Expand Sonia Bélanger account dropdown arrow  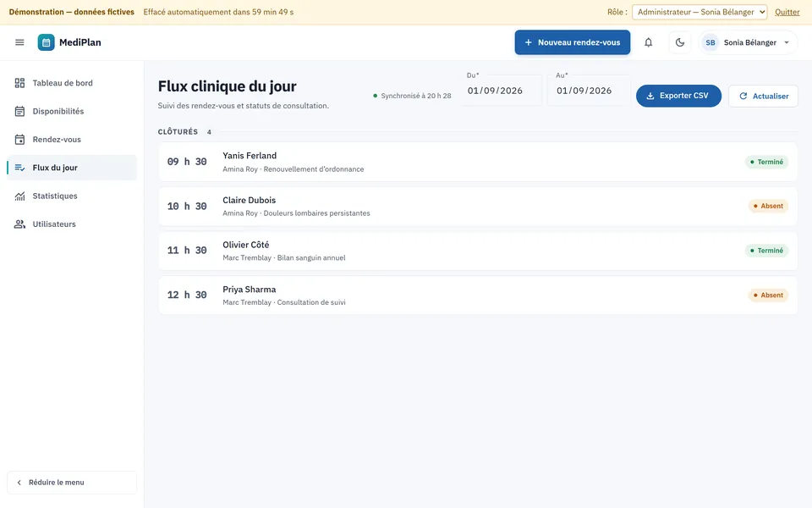(x=787, y=42)
